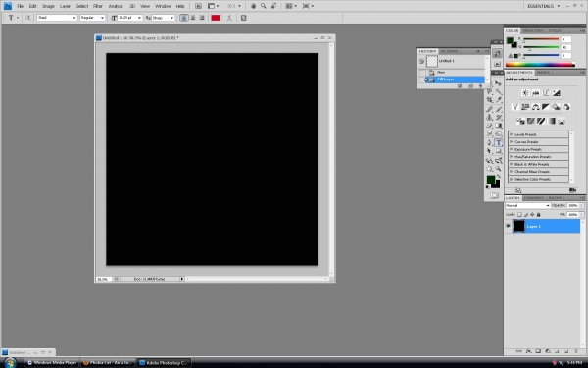Add a Color Balance adjustment

(x=535, y=107)
